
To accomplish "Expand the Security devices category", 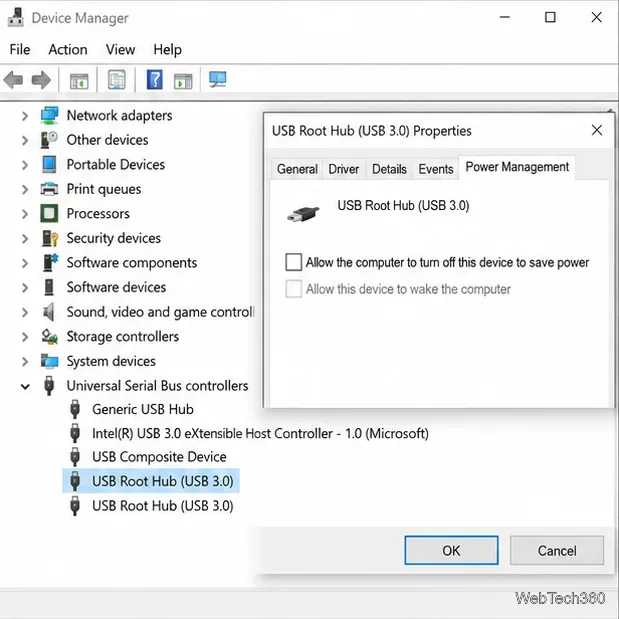I will pos(24,238).
